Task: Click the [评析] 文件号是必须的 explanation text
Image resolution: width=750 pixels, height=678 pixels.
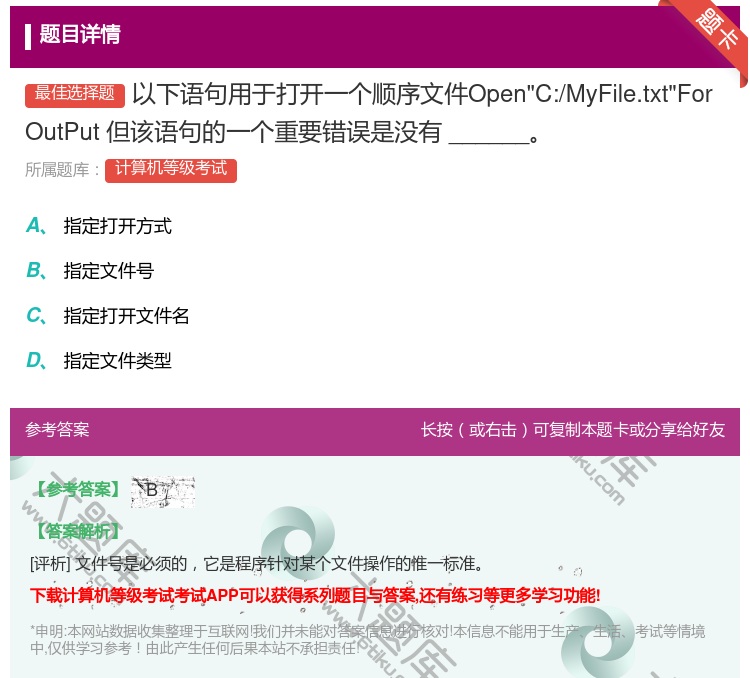Action: 257,564
